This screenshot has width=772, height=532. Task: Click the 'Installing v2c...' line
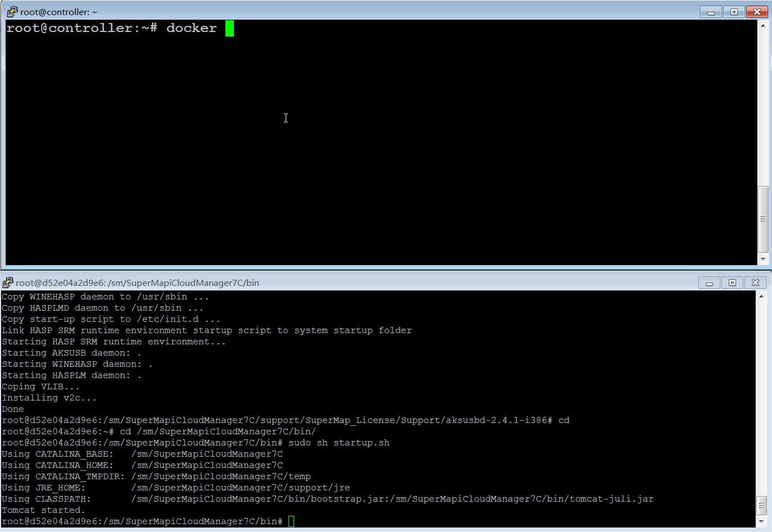pos(49,398)
